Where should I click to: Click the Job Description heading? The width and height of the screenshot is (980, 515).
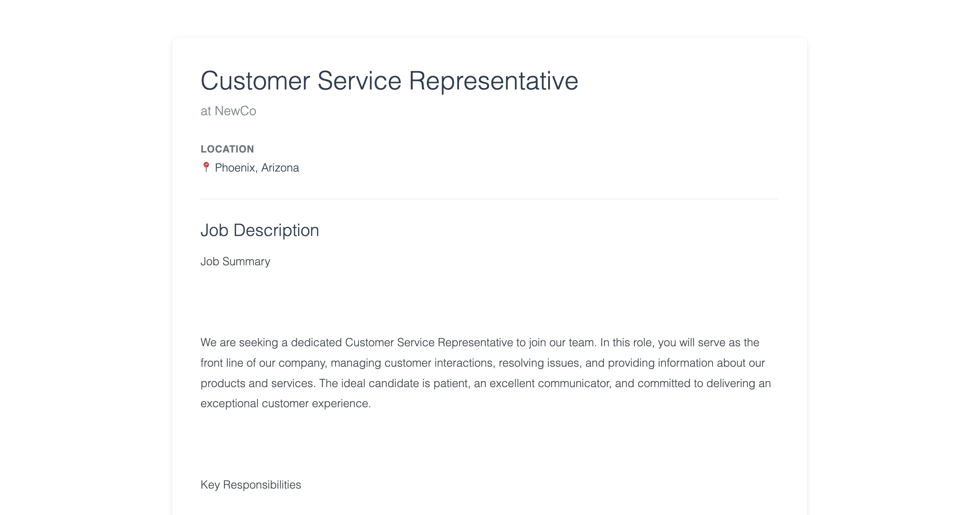point(260,230)
